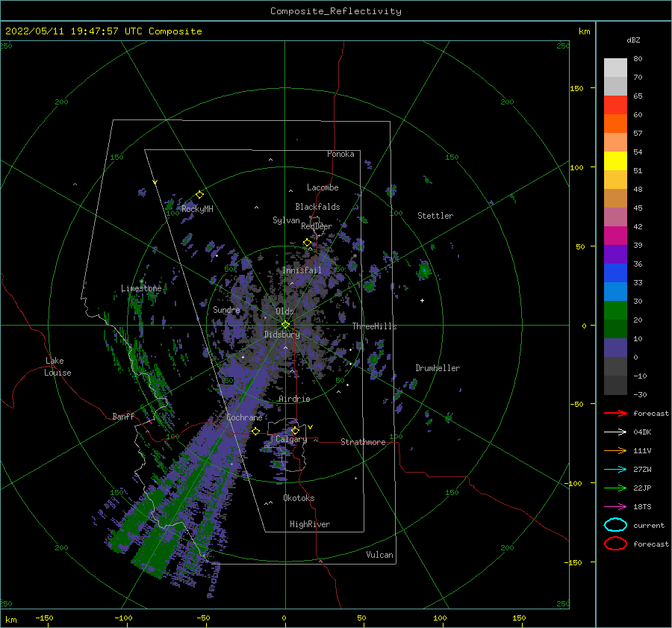
Task: Click dark gray swatch between -10 and -30
Action: click(615, 385)
